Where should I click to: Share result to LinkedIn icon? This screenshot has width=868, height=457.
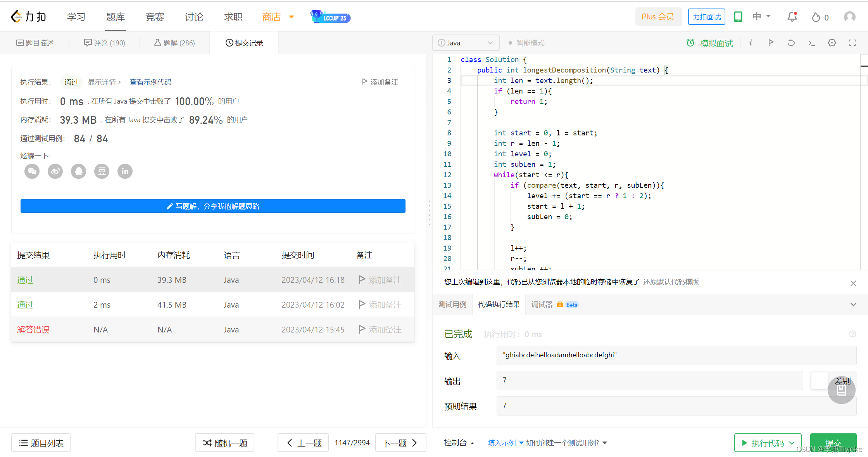coord(125,171)
